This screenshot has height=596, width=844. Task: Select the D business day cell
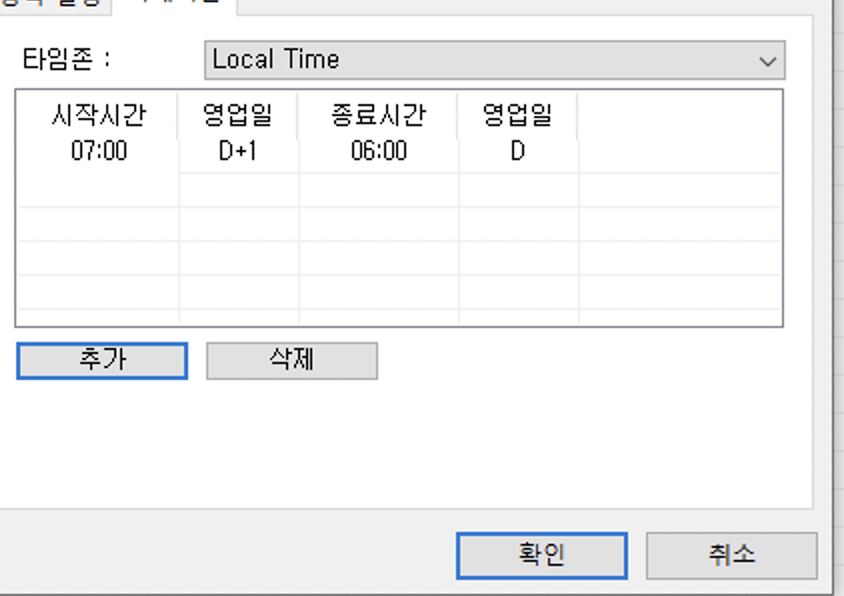pos(518,152)
